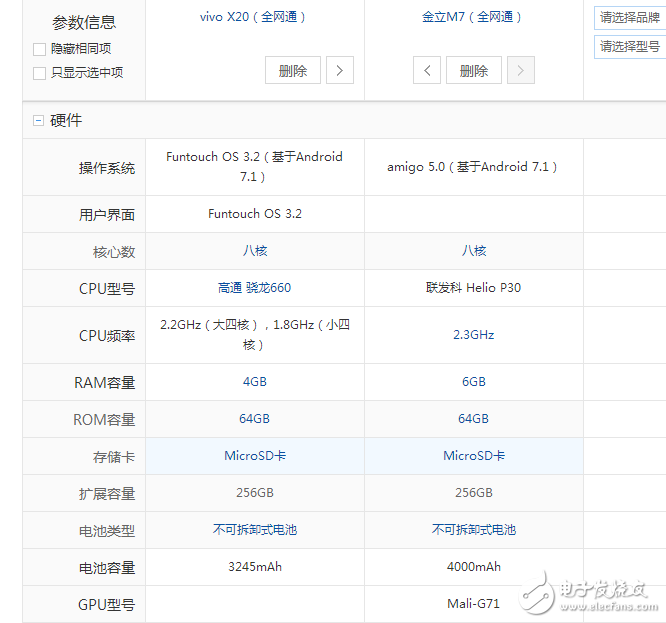Click the 6GB RAM link

[474, 382]
